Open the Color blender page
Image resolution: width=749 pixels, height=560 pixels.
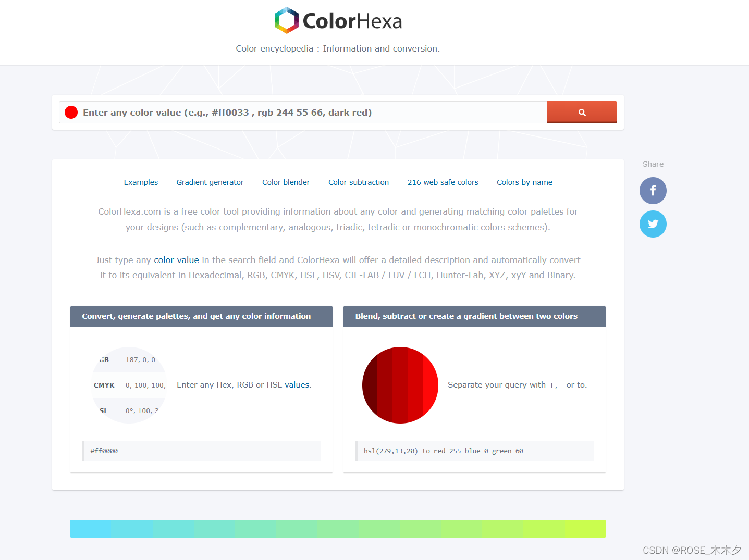coord(286,182)
